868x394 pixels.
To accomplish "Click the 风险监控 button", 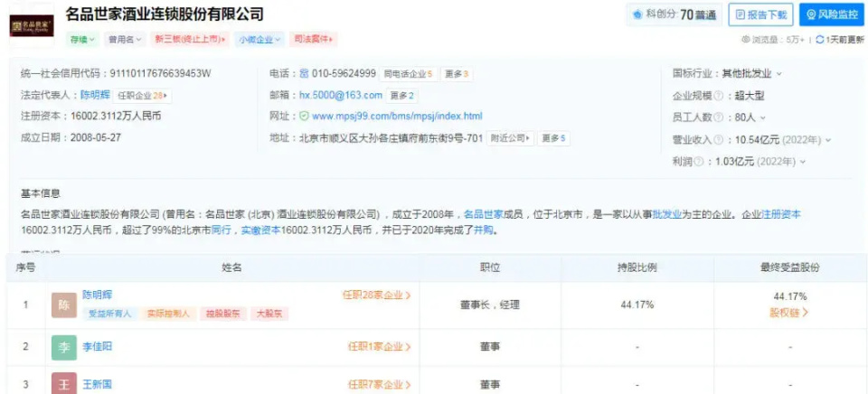I will [832, 15].
